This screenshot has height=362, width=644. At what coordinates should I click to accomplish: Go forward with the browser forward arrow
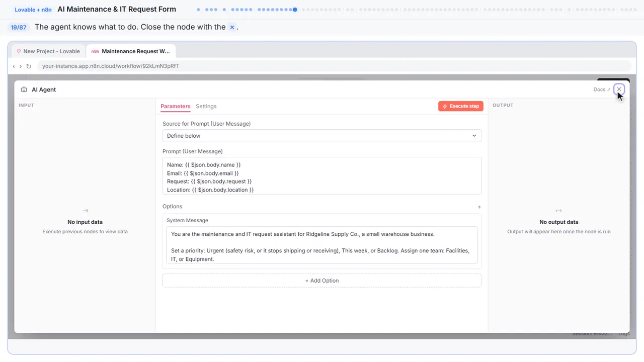[21, 66]
